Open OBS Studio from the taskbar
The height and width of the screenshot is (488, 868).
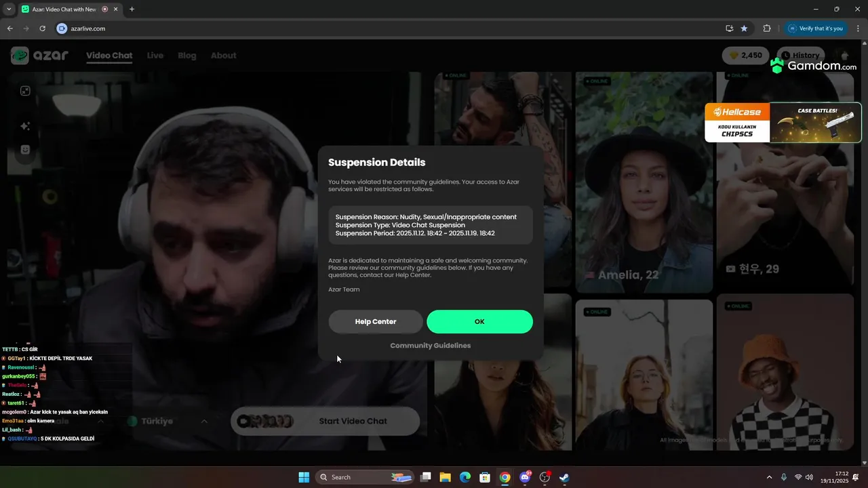pos(545,477)
